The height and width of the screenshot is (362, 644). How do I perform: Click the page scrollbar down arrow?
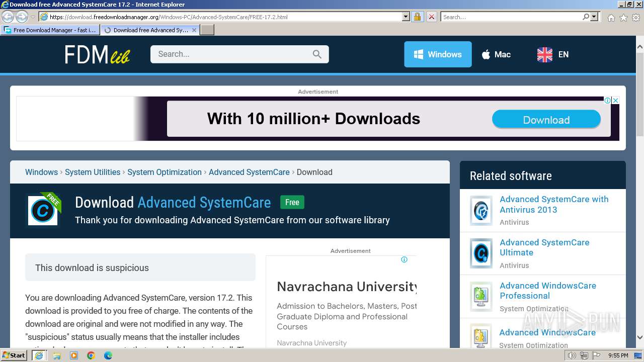tap(639, 338)
